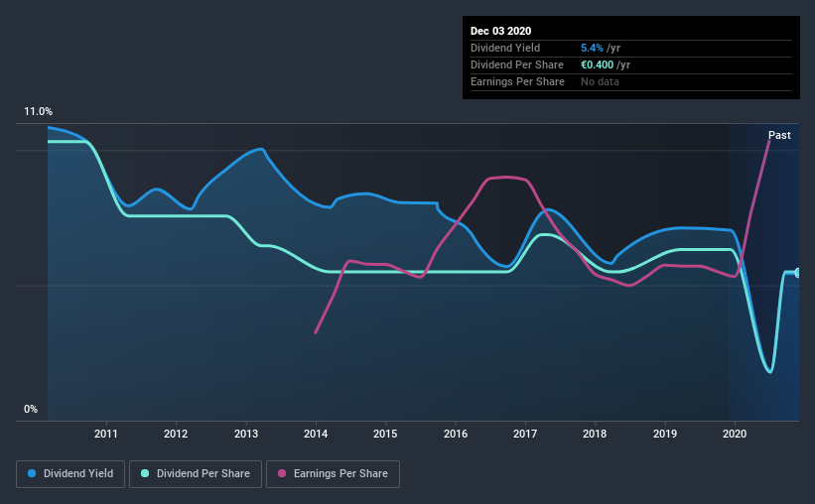815x504 pixels.
Task: Click the €0.400 dividend per share value
Action: 598,64
